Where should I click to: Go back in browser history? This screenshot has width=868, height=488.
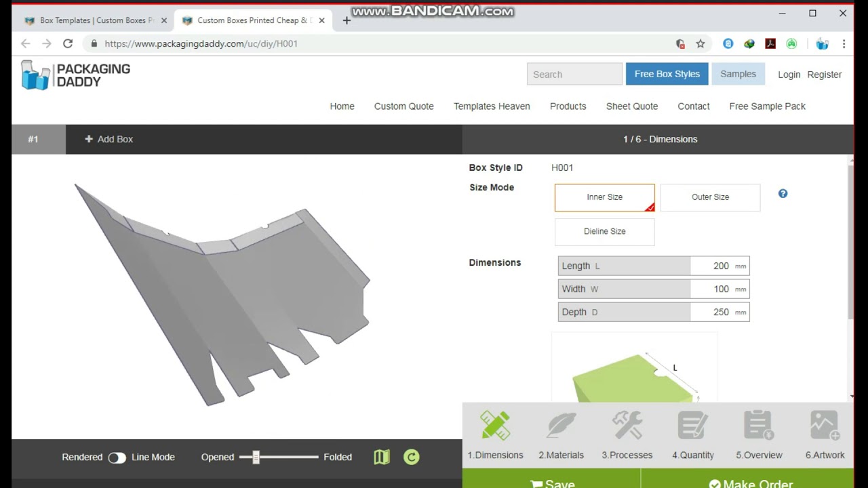pyautogui.click(x=25, y=43)
